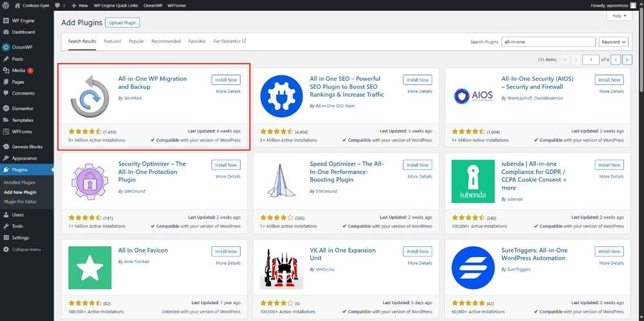Install the SureTriggers plugin
This screenshot has height=321, width=644.
[609, 251]
